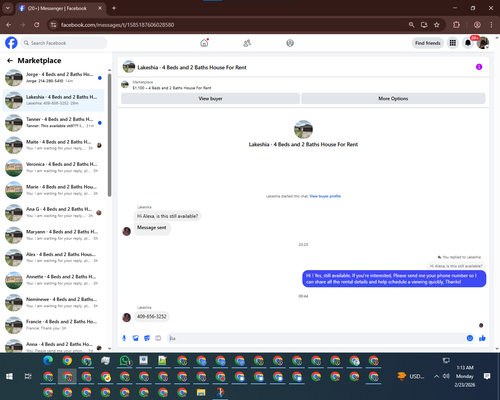500x400 pixels.
Task: Open Maryann's conversation
Action: pos(53,235)
